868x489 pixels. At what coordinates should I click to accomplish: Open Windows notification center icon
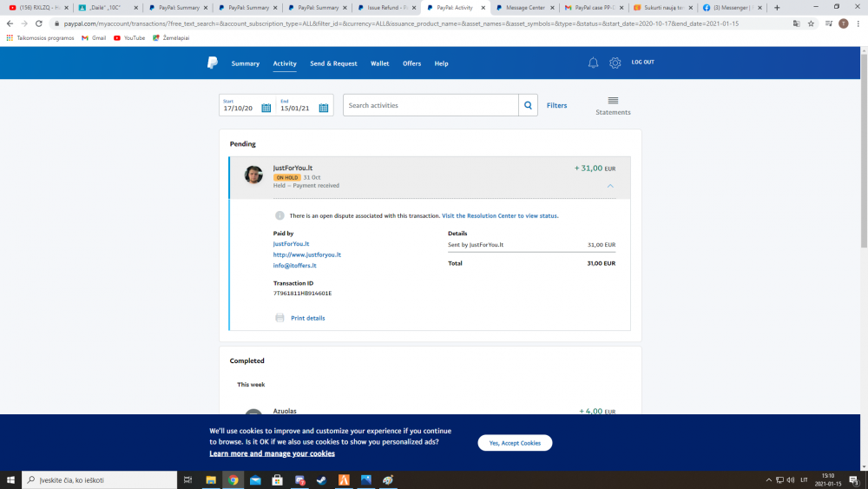854,480
